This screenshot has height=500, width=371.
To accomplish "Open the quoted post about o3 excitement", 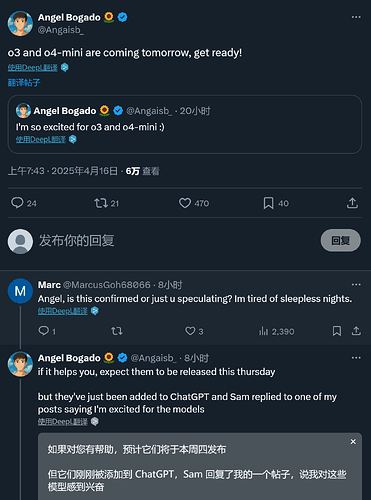I will [x=185, y=125].
